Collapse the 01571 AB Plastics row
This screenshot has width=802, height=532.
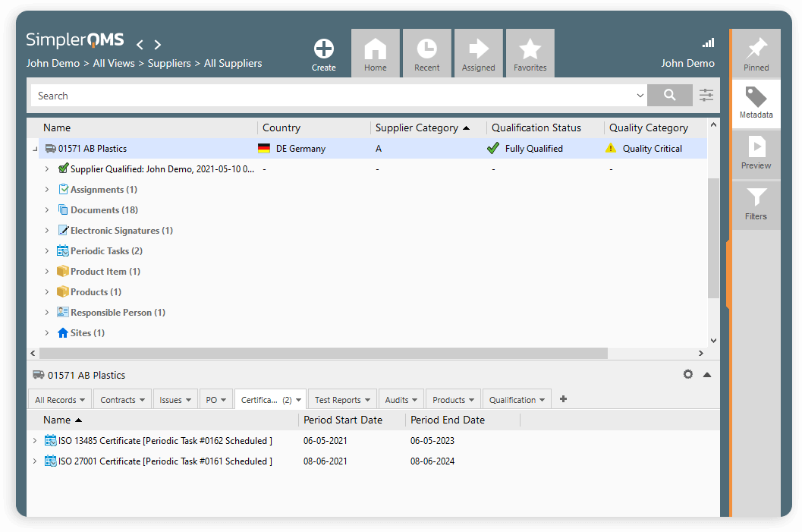tap(35, 149)
